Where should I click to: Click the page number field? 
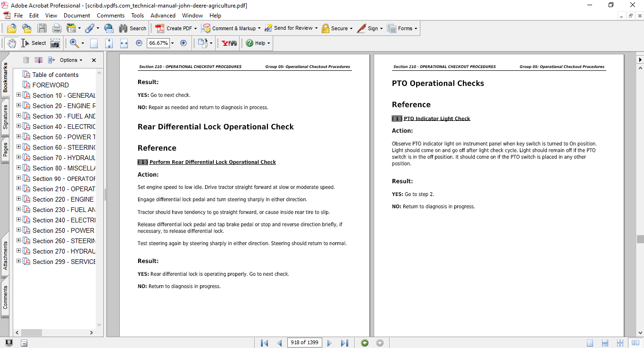304,343
